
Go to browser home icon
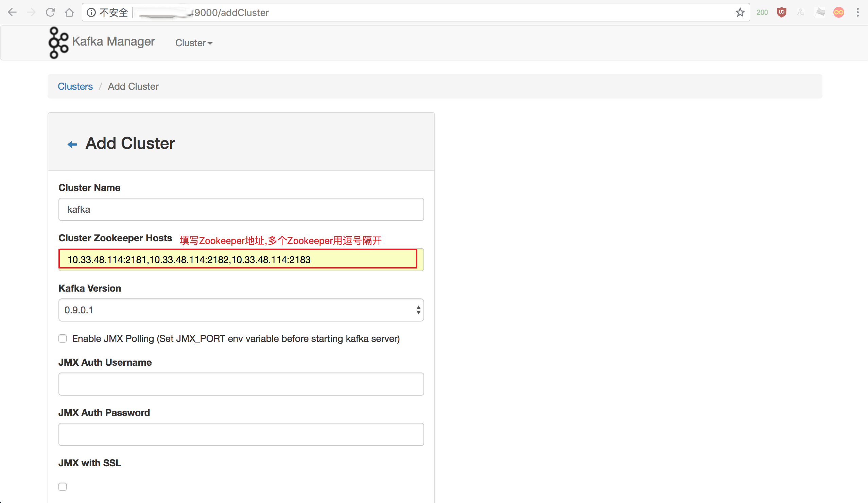click(69, 12)
